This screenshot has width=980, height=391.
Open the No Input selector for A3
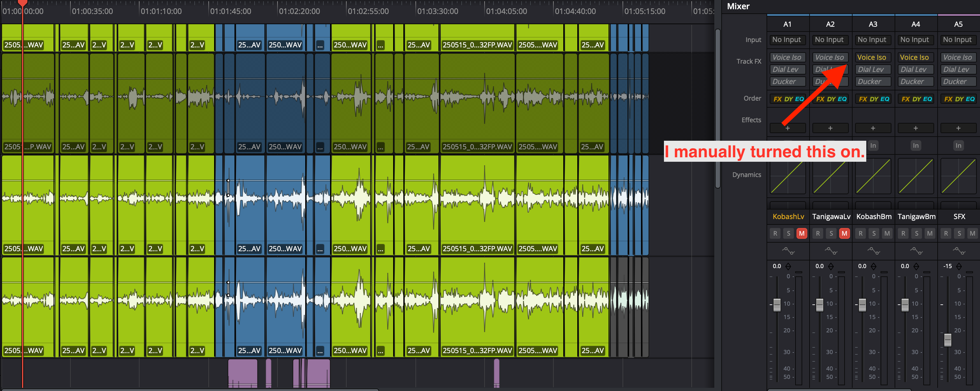[x=873, y=39]
